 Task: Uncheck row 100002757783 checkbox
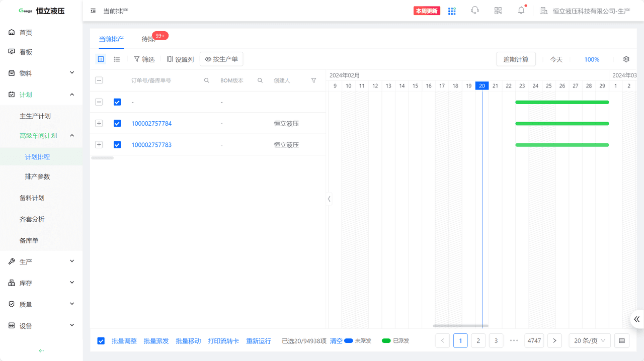(117, 145)
